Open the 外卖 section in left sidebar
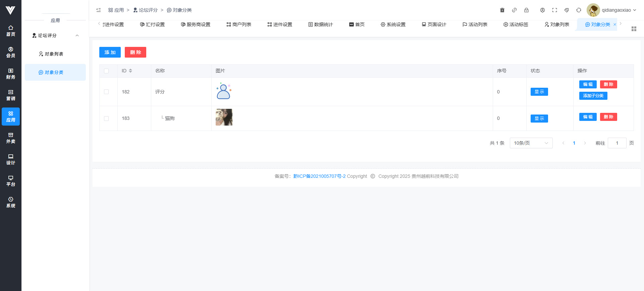Screen dimensions: 644x291 click(x=11, y=138)
